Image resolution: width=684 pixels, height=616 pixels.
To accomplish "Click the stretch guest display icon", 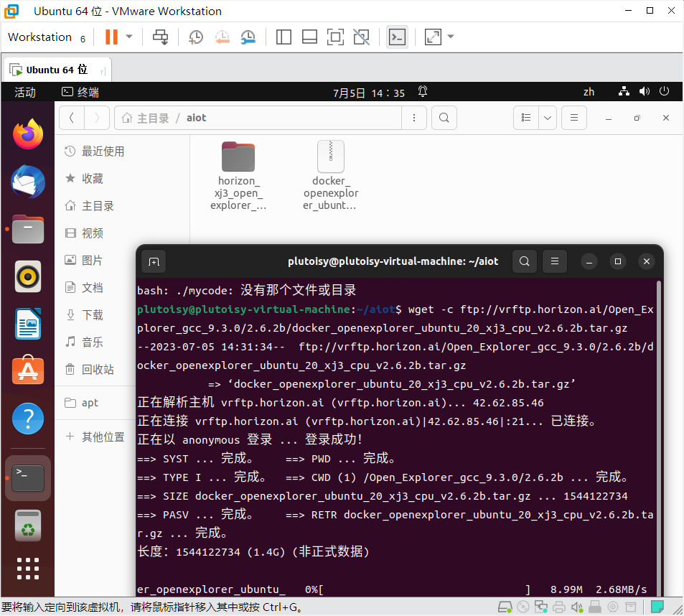I will [x=434, y=37].
